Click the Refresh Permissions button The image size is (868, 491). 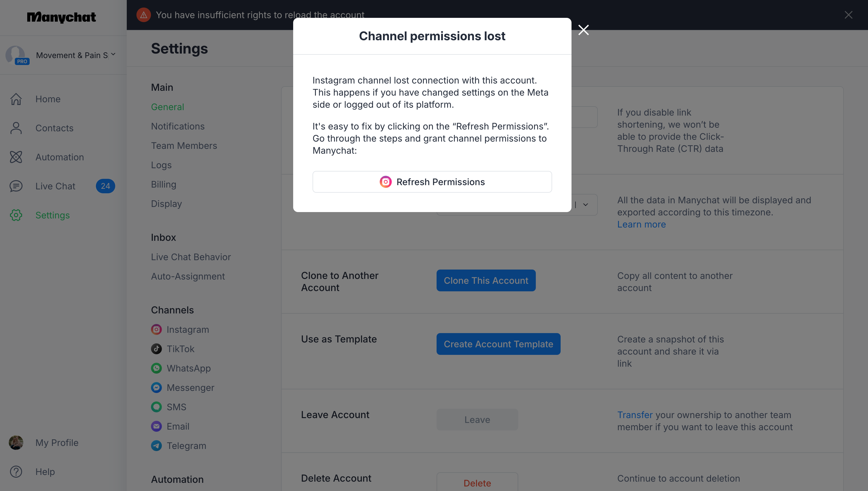tap(432, 182)
